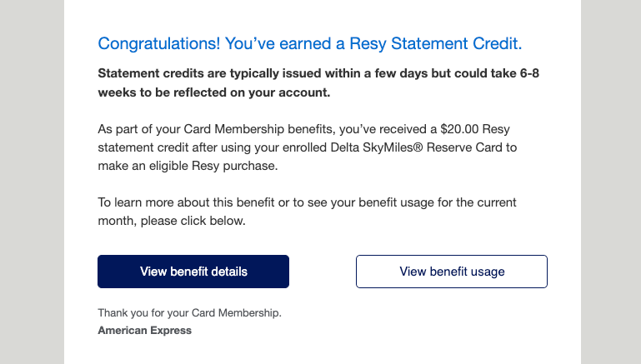Open the View benefit details button
The image size is (641, 364).
(x=193, y=272)
